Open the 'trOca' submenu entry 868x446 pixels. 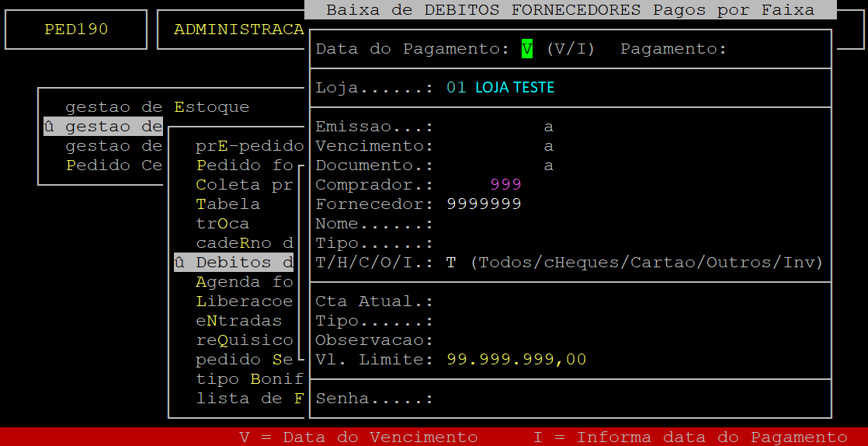222,224
